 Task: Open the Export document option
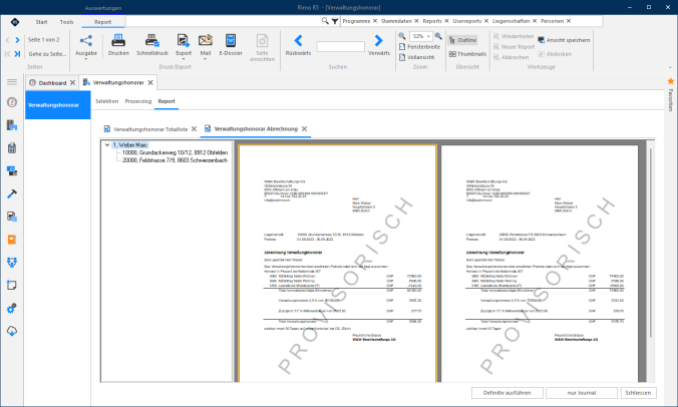pos(183,45)
